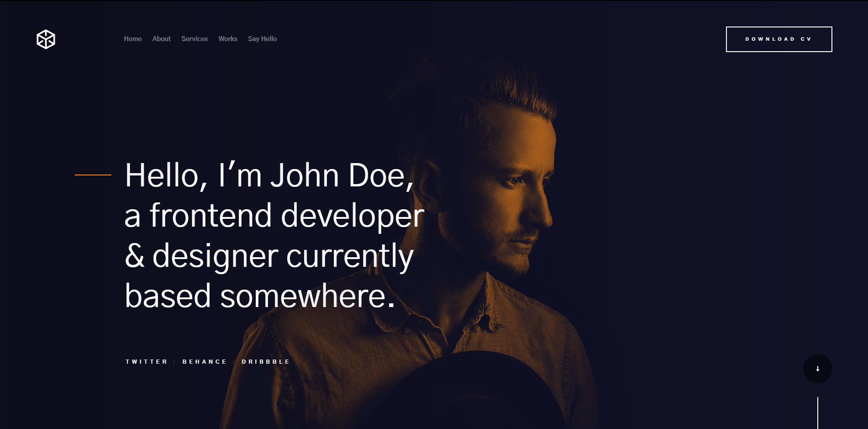
Task: Open the Home nav link
Action: tap(133, 39)
